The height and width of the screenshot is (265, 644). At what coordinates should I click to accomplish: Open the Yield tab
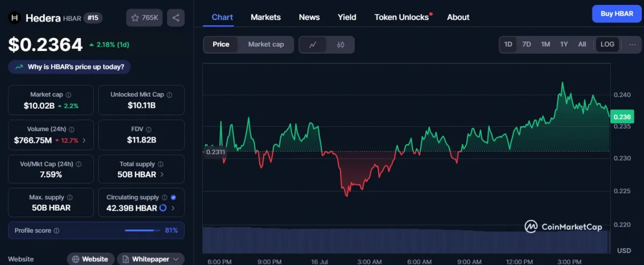(x=347, y=17)
